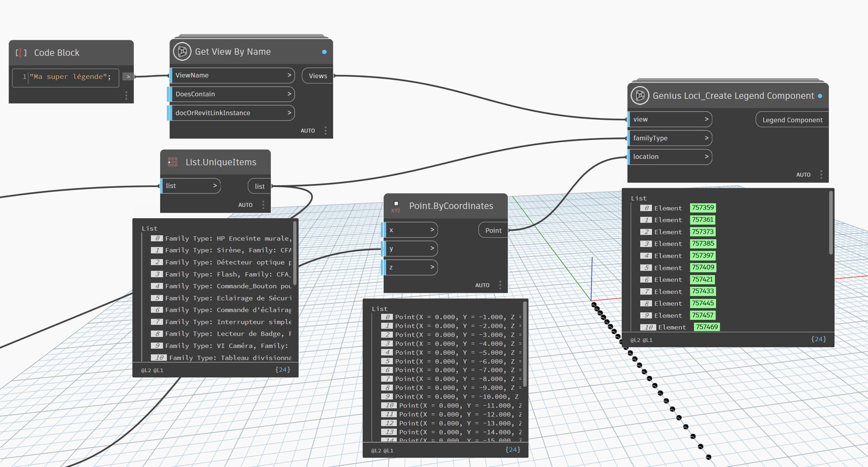Expand list input chevron on List.UniqueItems
The height and width of the screenshot is (467, 868).
pyautogui.click(x=215, y=186)
